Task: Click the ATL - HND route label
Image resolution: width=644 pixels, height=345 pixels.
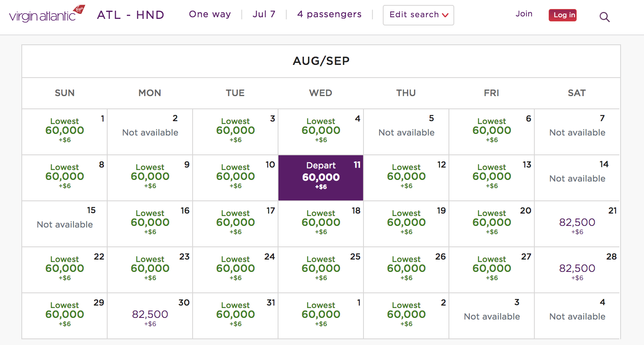Action: coord(130,15)
